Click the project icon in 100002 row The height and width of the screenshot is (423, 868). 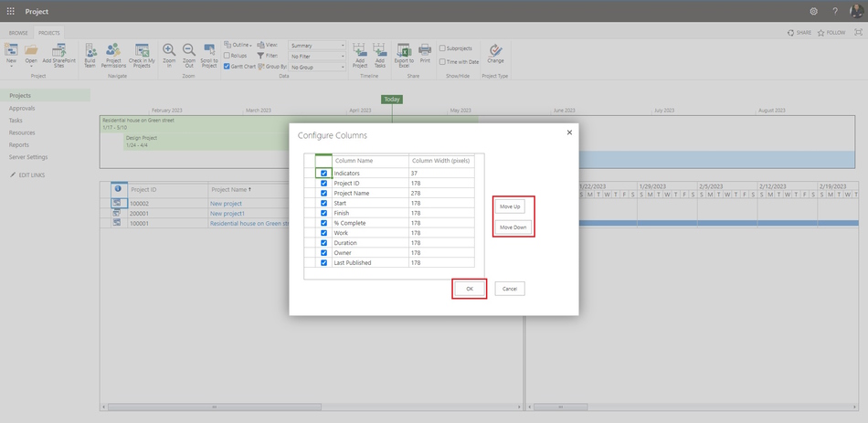[x=117, y=203]
